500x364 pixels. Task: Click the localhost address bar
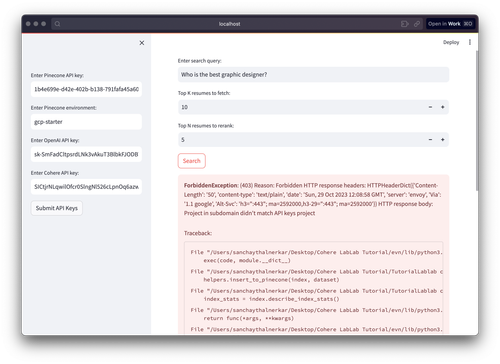point(229,24)
